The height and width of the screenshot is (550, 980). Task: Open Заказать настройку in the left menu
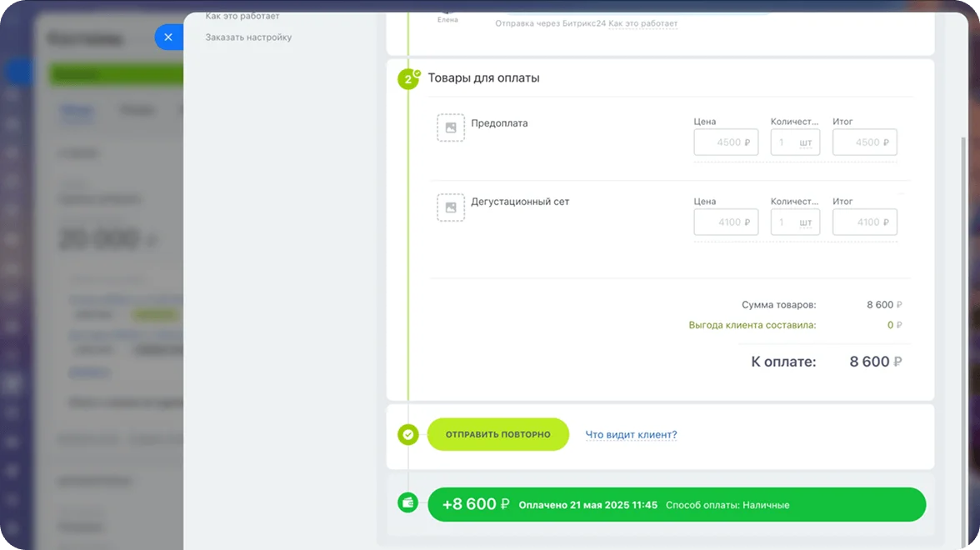[248, 37]
